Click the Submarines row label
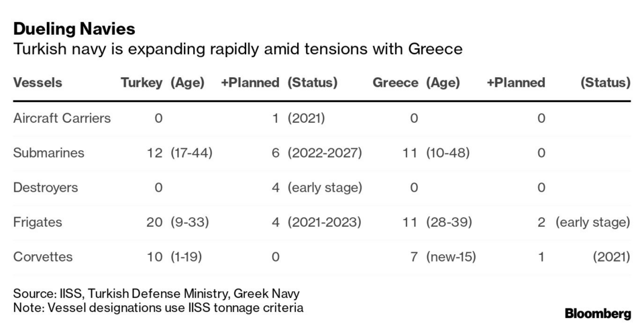 [49, 152]
